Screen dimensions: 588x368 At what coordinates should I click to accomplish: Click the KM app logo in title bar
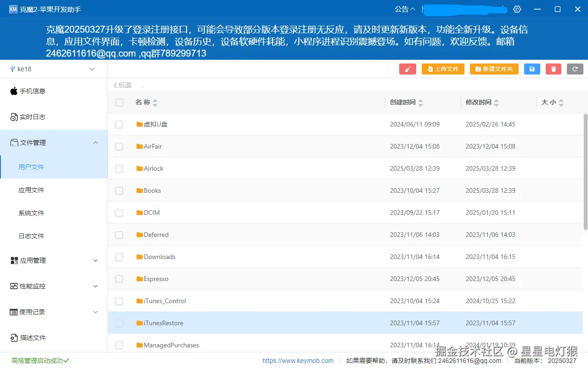13,9
